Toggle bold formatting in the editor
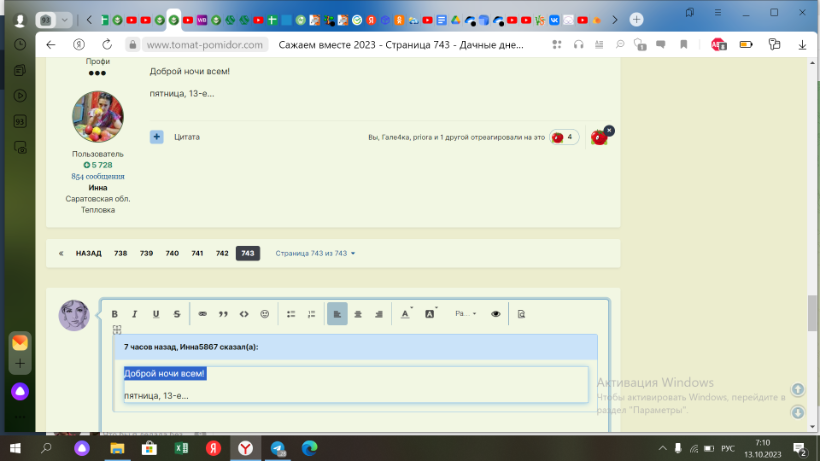This screenshot has height=461, width=820. click(x=115, y=314)
